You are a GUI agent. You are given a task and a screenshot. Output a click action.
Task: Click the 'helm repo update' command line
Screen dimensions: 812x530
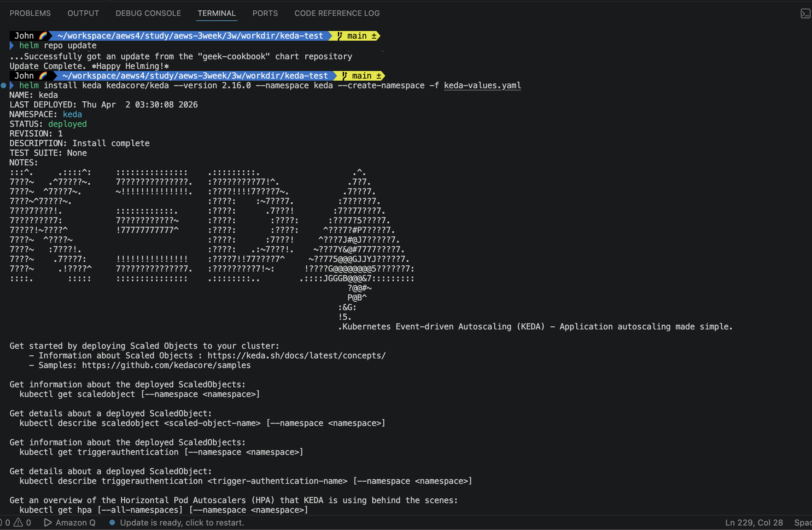click(58, 45)
